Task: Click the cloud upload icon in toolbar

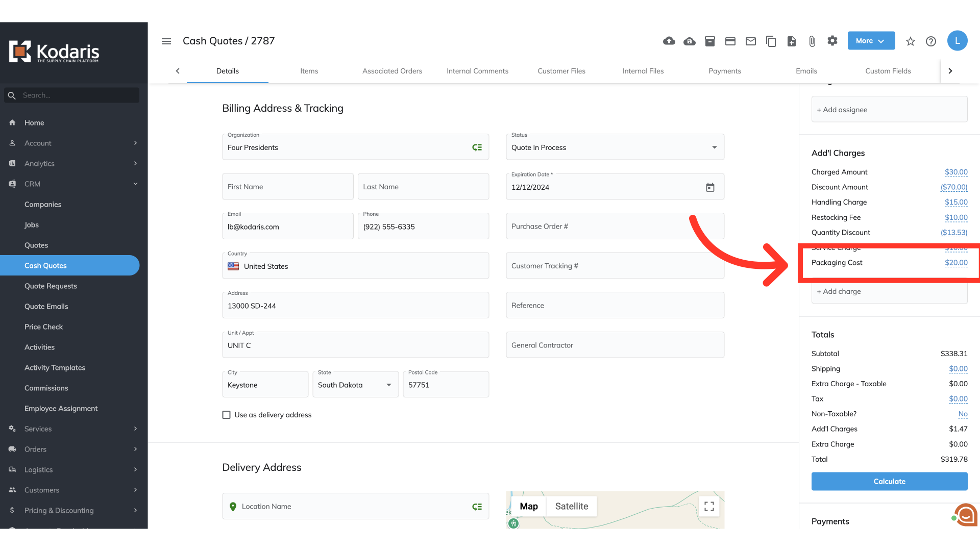Action: point(669,41)
